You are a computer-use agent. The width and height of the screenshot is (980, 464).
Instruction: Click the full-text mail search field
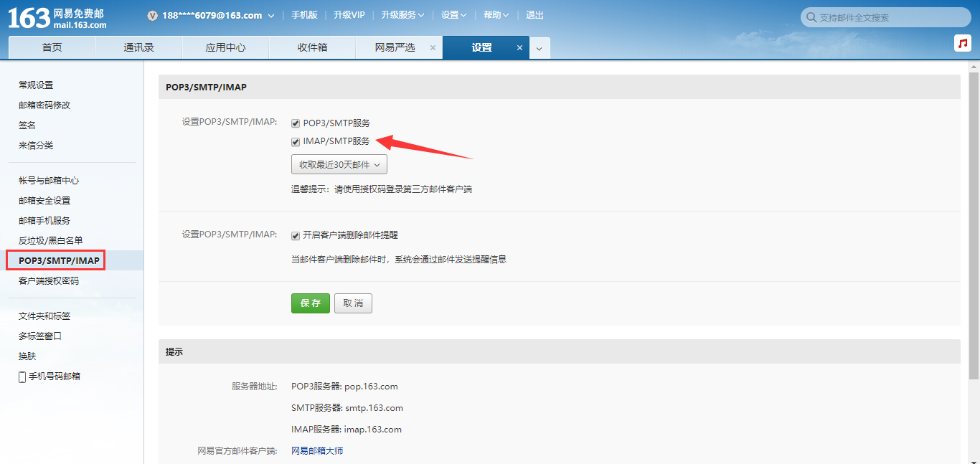[x=886, y=17]
